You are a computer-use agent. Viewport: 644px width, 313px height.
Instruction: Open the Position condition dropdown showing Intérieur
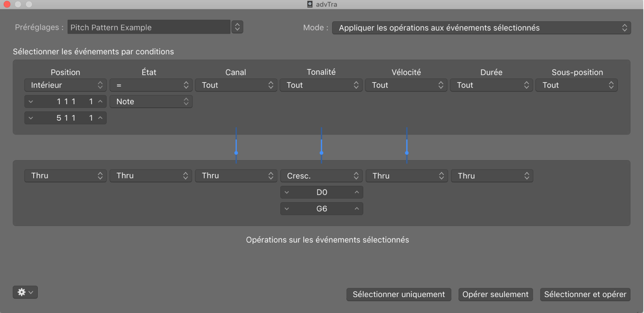[65, 85]
